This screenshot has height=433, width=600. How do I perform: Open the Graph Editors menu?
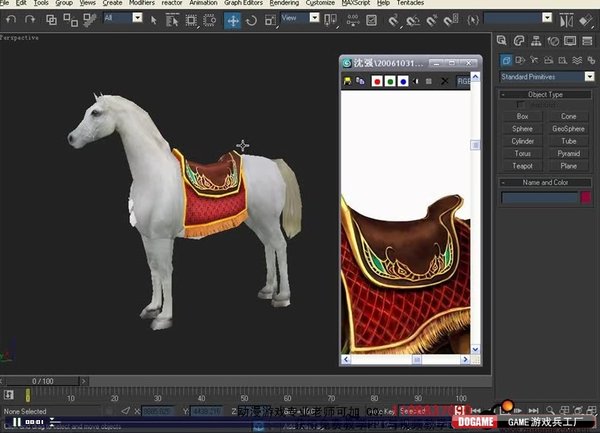[244, 4]
